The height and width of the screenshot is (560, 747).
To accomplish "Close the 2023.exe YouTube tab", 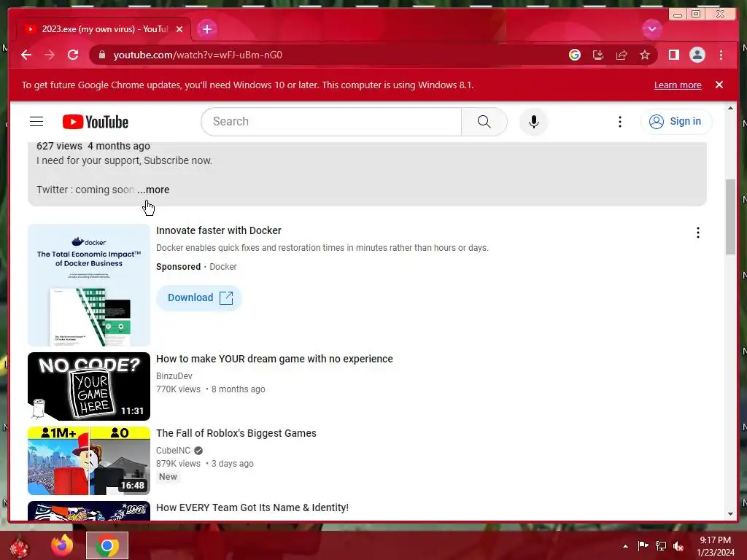I will [179, 29].
